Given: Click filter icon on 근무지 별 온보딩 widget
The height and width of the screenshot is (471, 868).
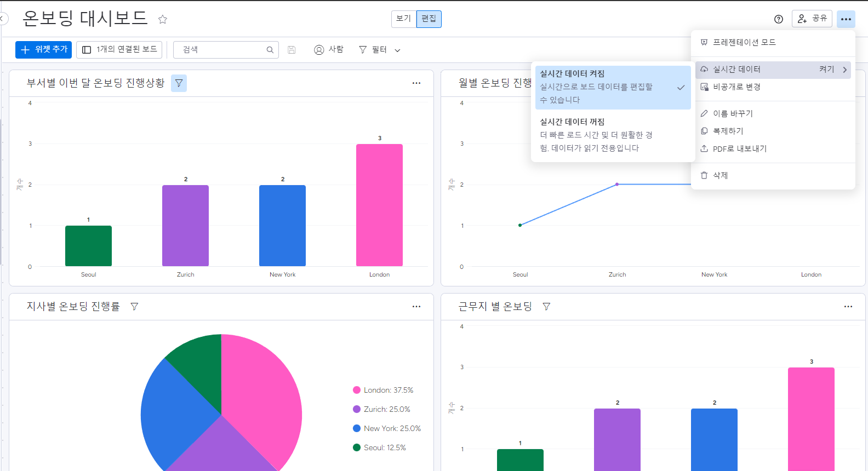Looking at the screenshot, I should click(x=546, y=307).
